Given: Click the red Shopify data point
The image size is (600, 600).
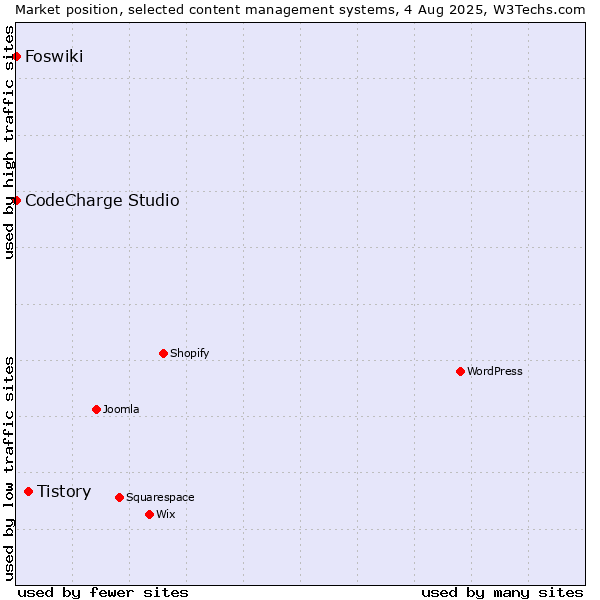Looking at the screenshot, I should pyautogui.click(x=163, y=354).
